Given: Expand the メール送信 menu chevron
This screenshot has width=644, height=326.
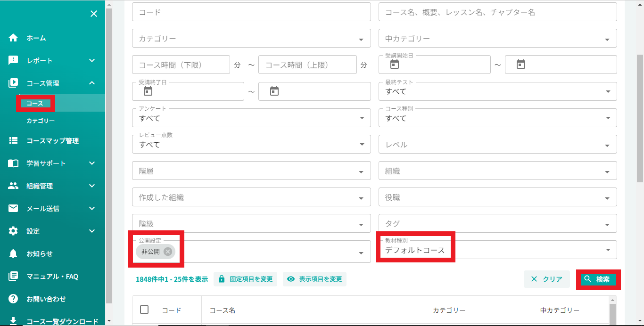Looking at the screenshot, I should click(x=92, y=208).
